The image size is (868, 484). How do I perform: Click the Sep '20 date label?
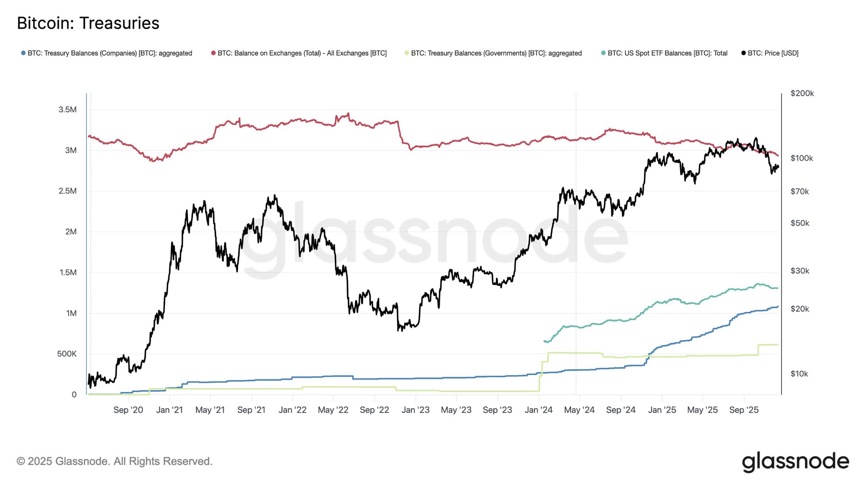128,410
